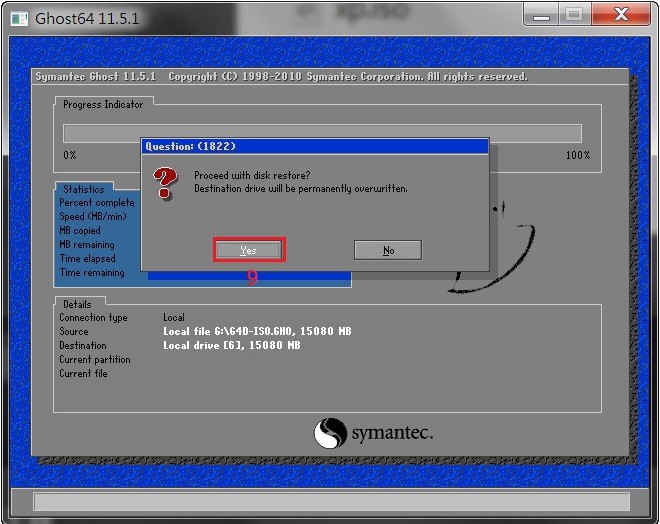
Task: Click the destination value 'Local drive [6], 15080 MB'
Action: point(232,345)
